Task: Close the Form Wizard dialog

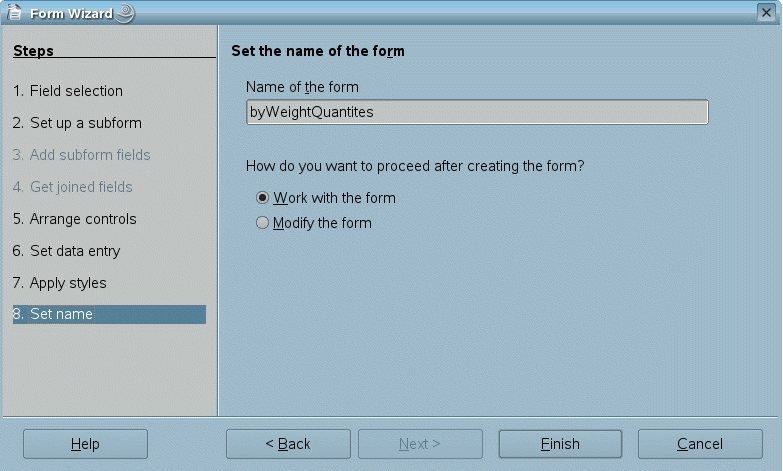Action: 765,13
